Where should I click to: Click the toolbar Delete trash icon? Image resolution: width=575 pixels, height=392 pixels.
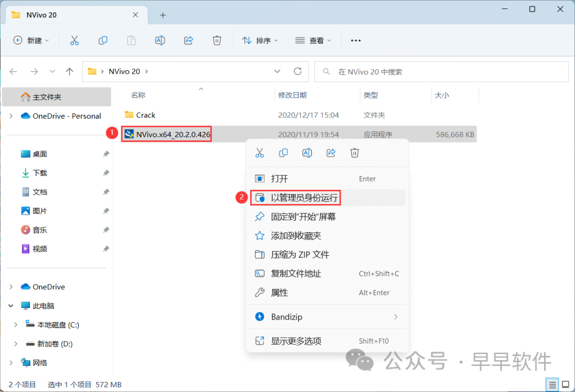pos(217,40)
